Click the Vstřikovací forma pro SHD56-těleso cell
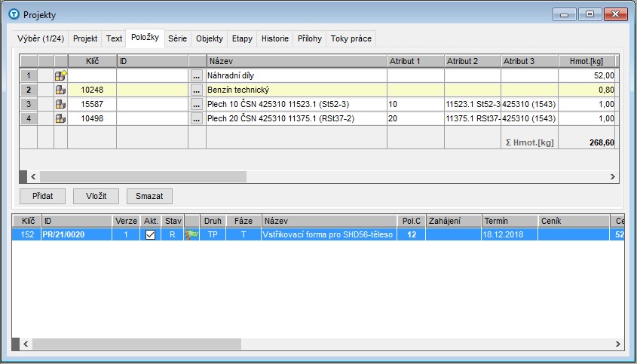 (329, 234)
